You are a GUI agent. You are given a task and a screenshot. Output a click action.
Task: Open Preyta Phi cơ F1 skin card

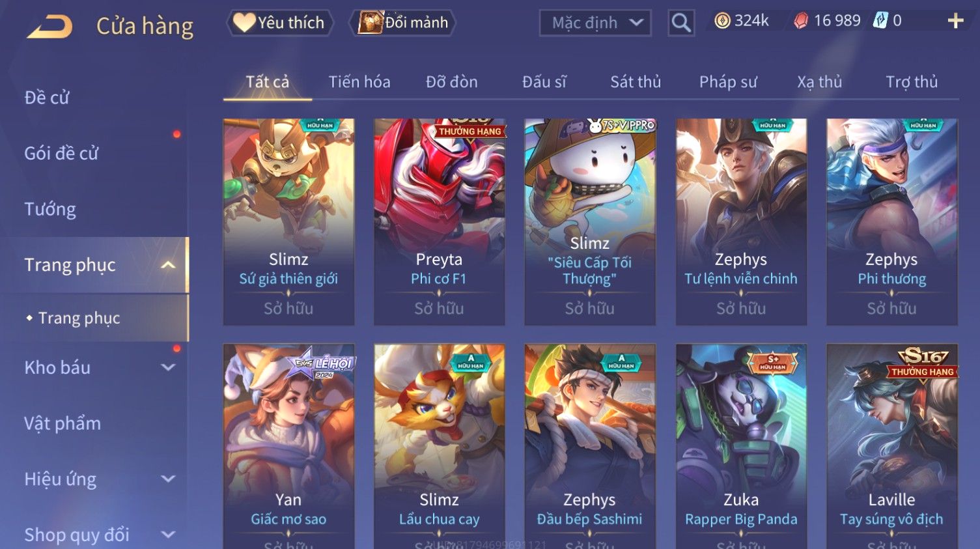click(x=439, y=221)
